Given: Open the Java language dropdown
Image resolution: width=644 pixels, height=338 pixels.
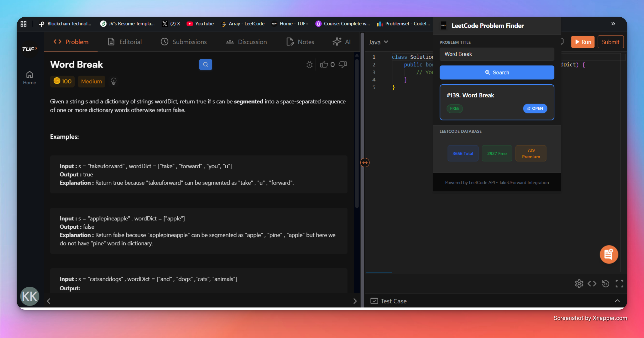Looking at the screenshot, I should pyautogui.click(x=378, y=42).
